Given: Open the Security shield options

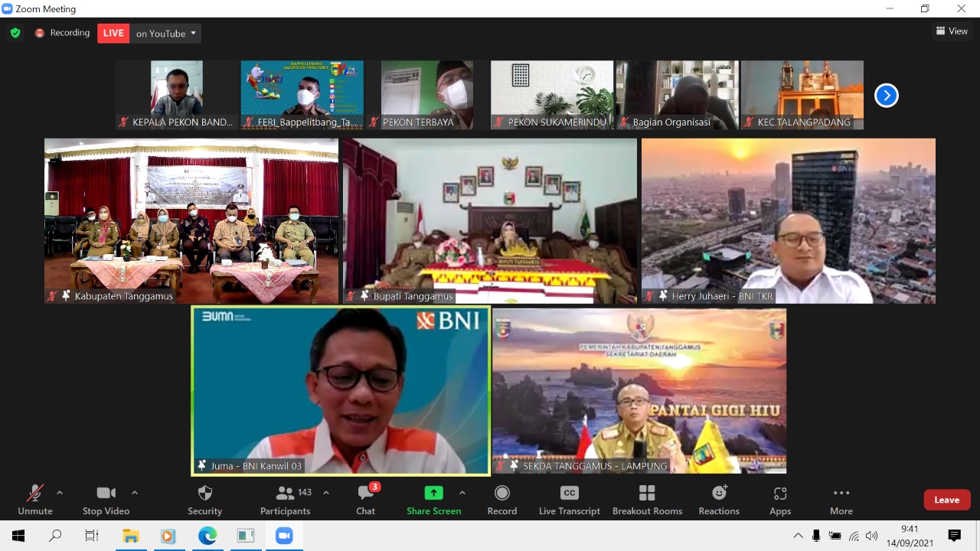Looking at the screenshot, I should coord(204,500).
